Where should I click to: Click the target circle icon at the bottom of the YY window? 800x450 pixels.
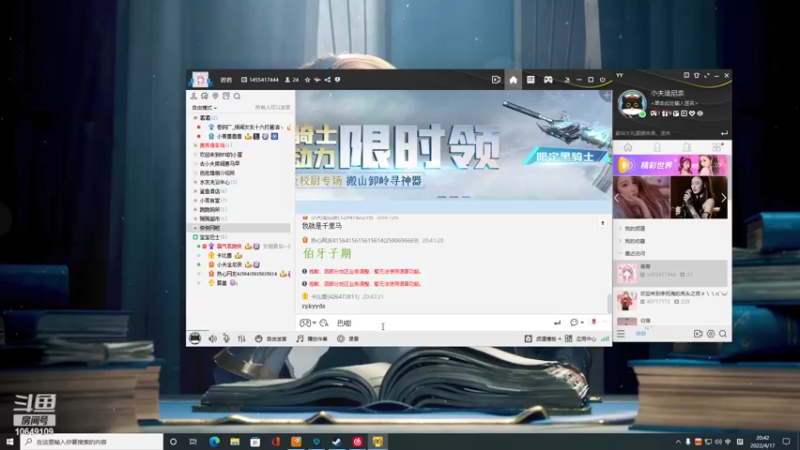tap(711, 334)
